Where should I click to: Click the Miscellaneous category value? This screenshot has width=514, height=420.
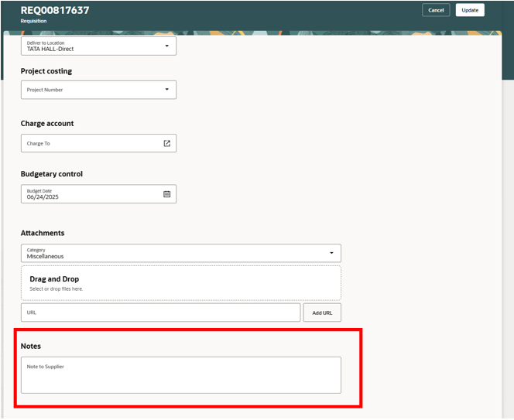pos(46,256)
